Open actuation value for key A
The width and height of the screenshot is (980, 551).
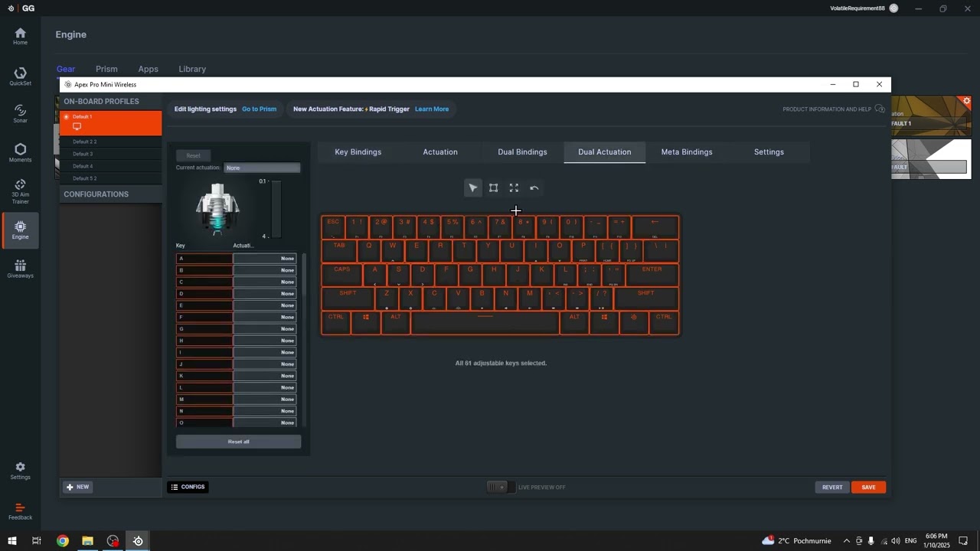pyautogui.click(x=265, y=259)
